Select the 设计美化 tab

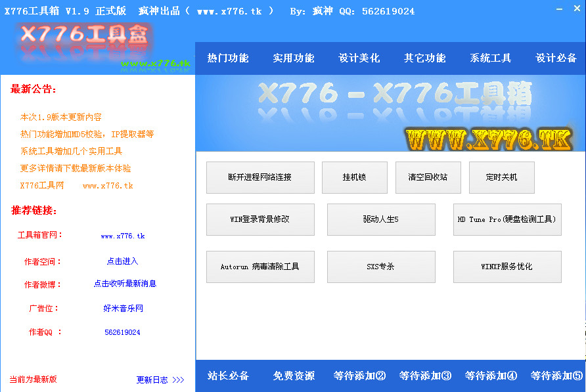[x=359, y=58]
